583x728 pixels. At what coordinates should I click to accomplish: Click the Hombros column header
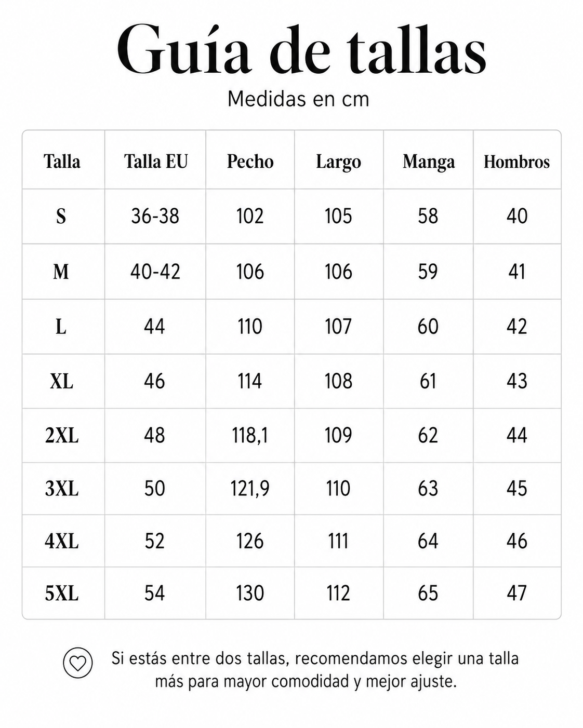[x=516, y=161]
